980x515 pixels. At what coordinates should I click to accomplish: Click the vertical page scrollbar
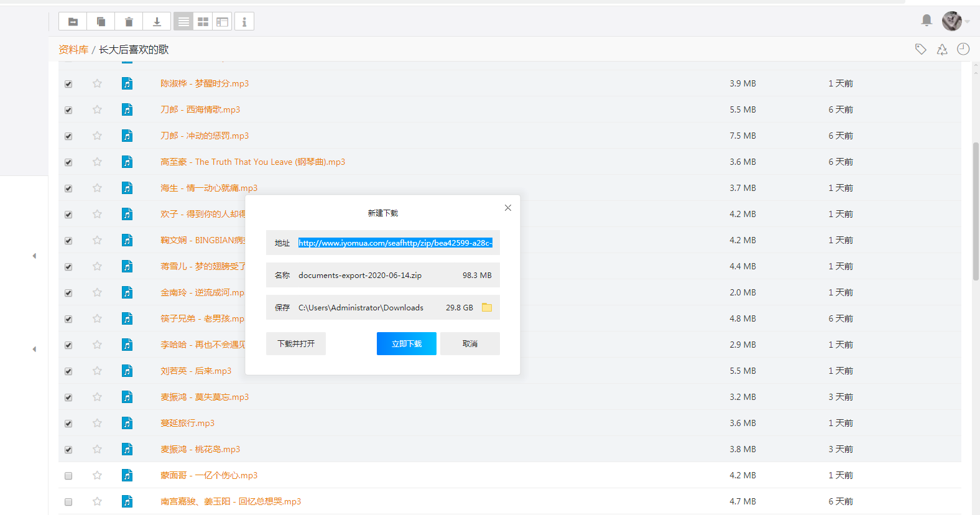tap(976, 211)
